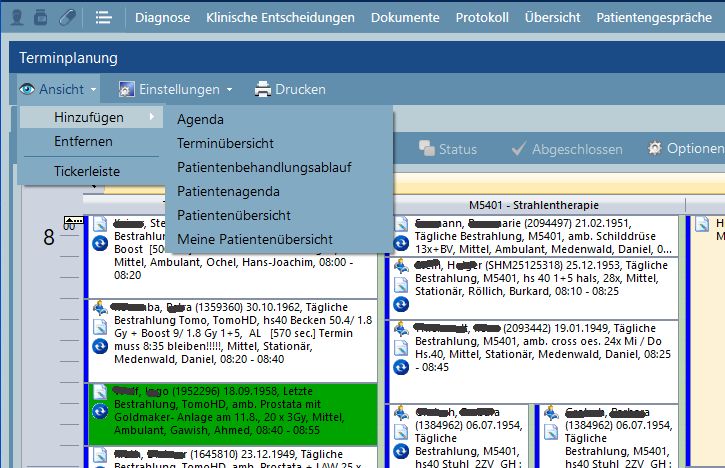The height and width of the screenshot is (468, 725).
Task: Click the recurring icon in green appointment
Action: click(x=100, y=411)
